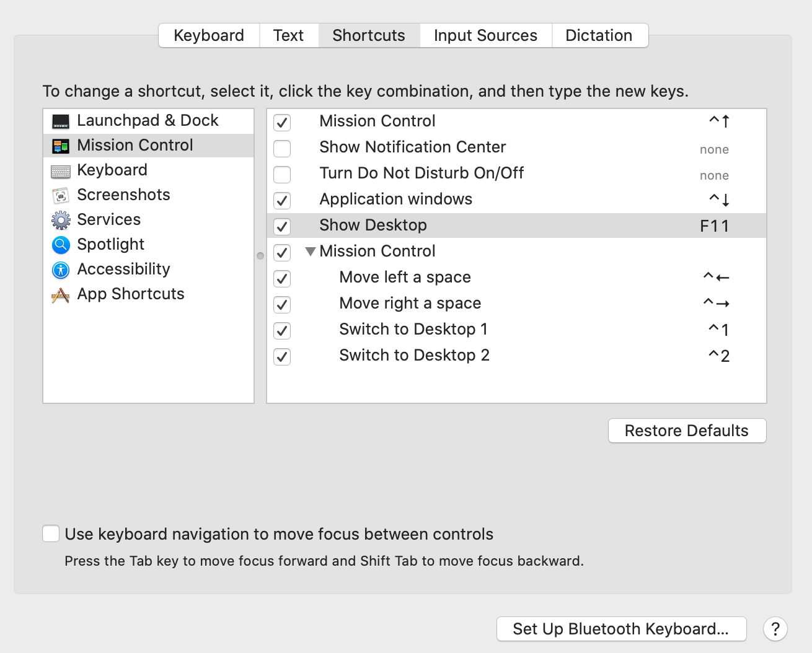Image resolution: width=812 pixels, height=653 pixels.
Task: Select the Keyboard category icon in sidebar
Action: point(61,171)
